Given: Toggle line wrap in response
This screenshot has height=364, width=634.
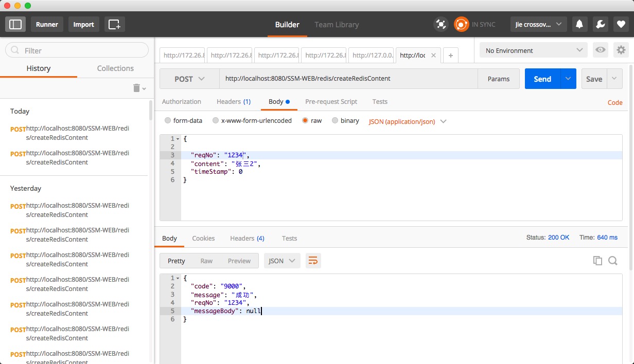Looking at the screenshot, I should [313, 261].
